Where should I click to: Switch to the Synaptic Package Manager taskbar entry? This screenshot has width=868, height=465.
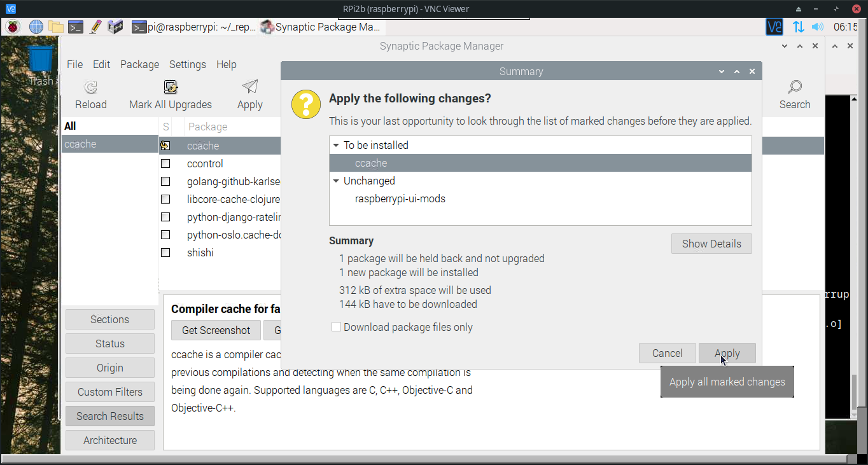point(321,27)
